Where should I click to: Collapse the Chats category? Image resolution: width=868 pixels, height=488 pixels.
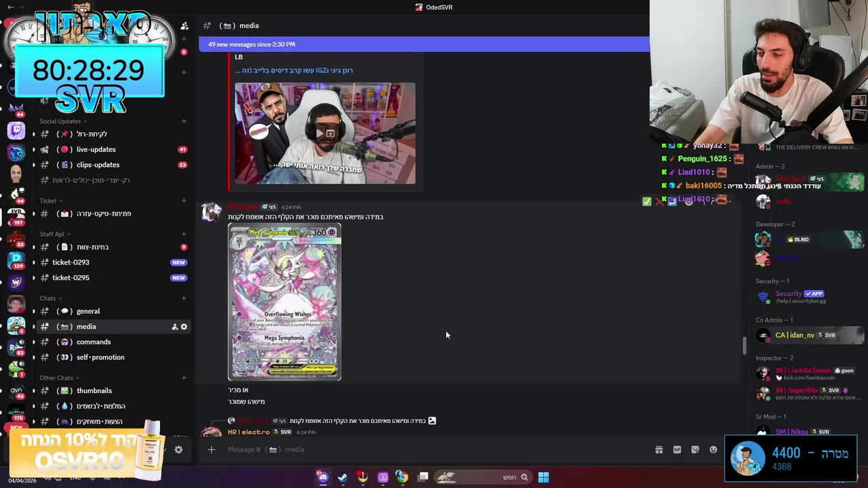pos(51,298)
